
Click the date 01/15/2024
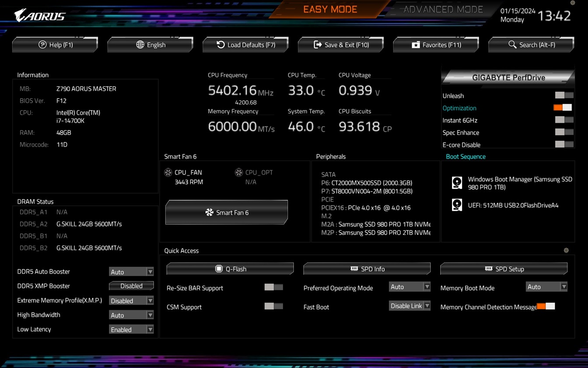pyautogui.click(x=518, y=11)
